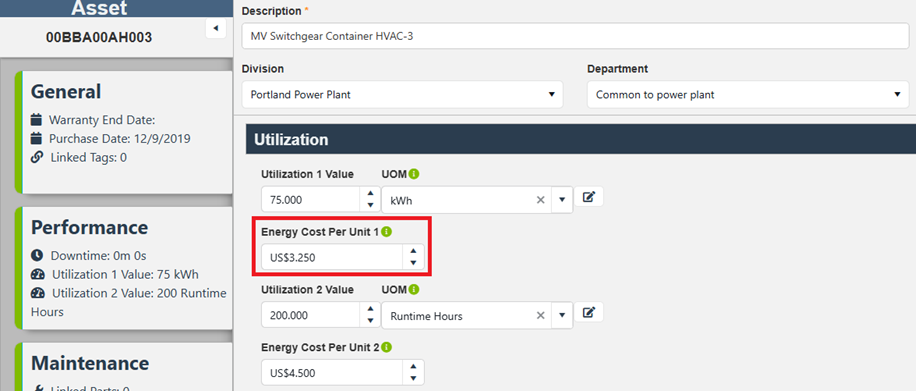Click link icon beside Linked Tags
916x391 pixels.
(36, 157)
